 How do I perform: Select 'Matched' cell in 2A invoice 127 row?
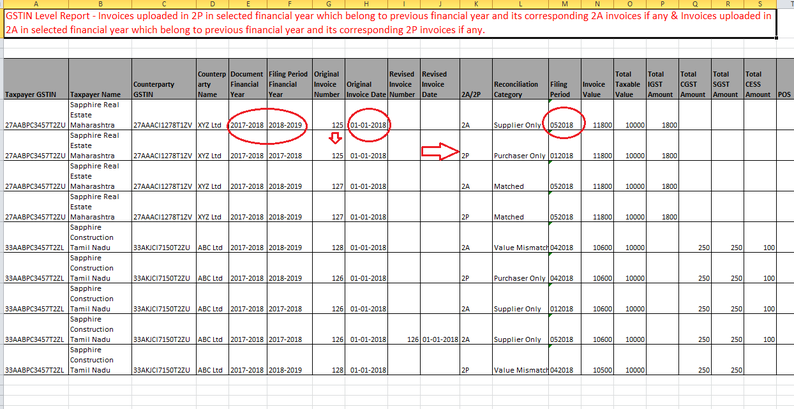(x=520, y=176)
